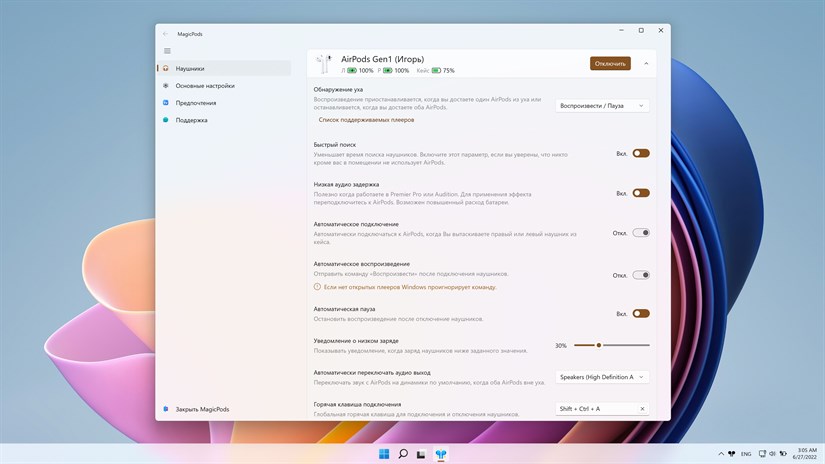The image size is (825, 464).
Task: Turn off Низкая аудио задержка switch
Action: point(640,193)
